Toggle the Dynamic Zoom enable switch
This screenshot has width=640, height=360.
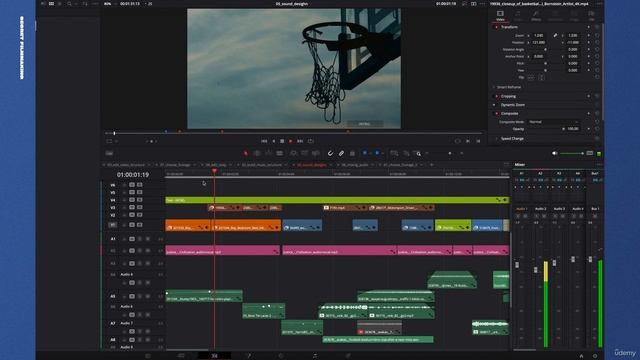(494, 105)
